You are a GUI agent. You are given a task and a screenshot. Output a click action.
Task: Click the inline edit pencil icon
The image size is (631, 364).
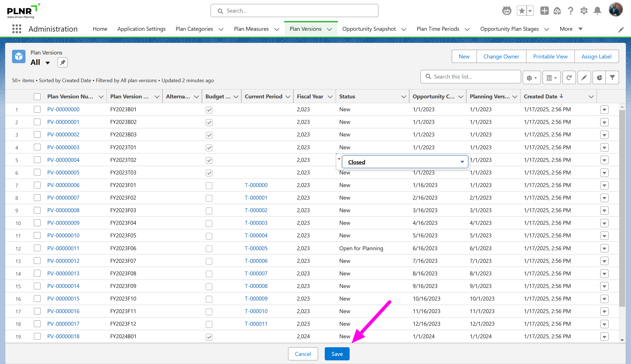584,78
